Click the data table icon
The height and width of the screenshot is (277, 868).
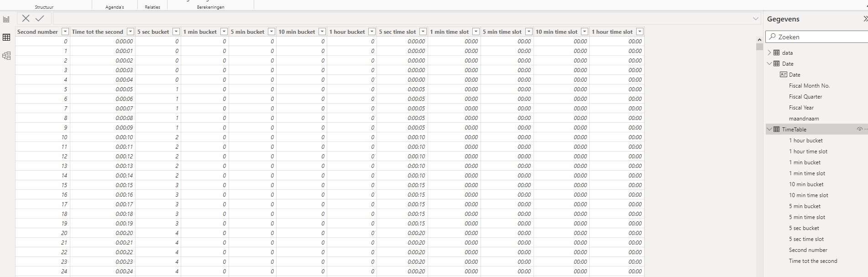pyautogui.click(x=777, y=52)
